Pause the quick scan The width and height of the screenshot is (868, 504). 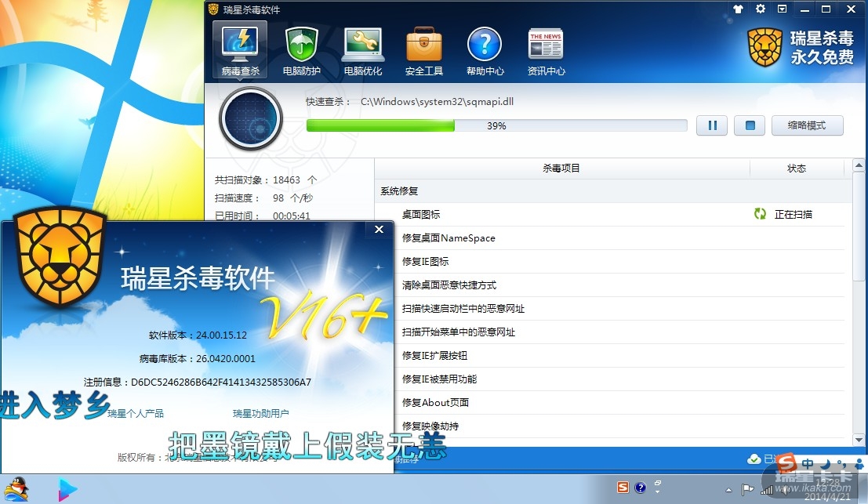click(x=712, y=125)
